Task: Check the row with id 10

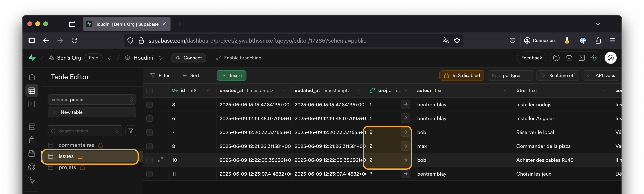Action: coord(149,160)
